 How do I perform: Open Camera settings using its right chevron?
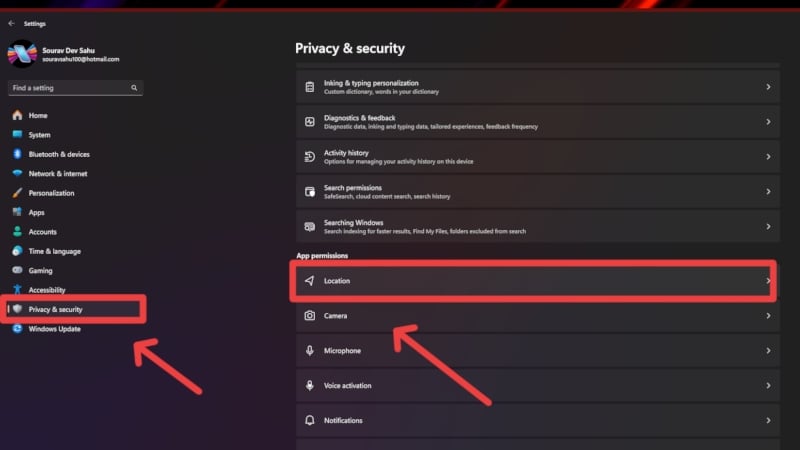click(768, 316)
